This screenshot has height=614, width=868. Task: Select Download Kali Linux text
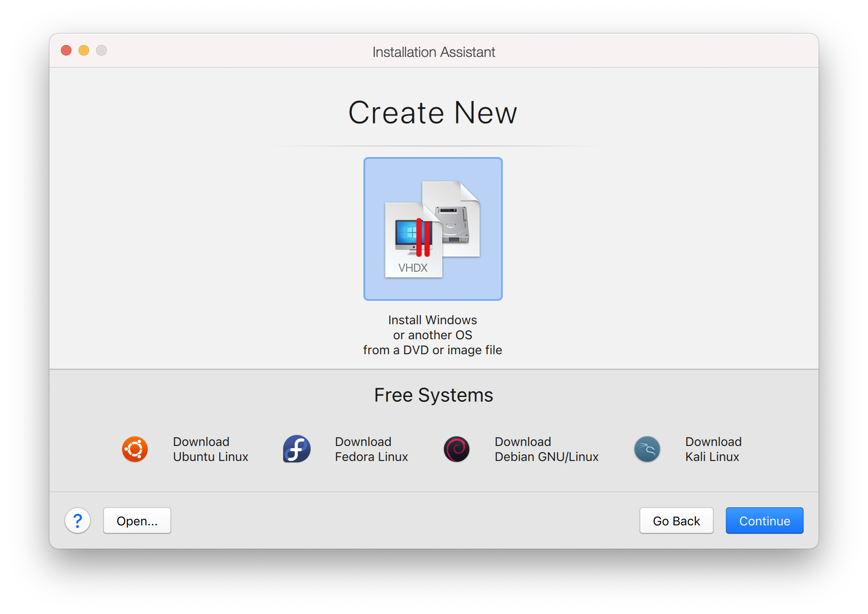(713, 449)
